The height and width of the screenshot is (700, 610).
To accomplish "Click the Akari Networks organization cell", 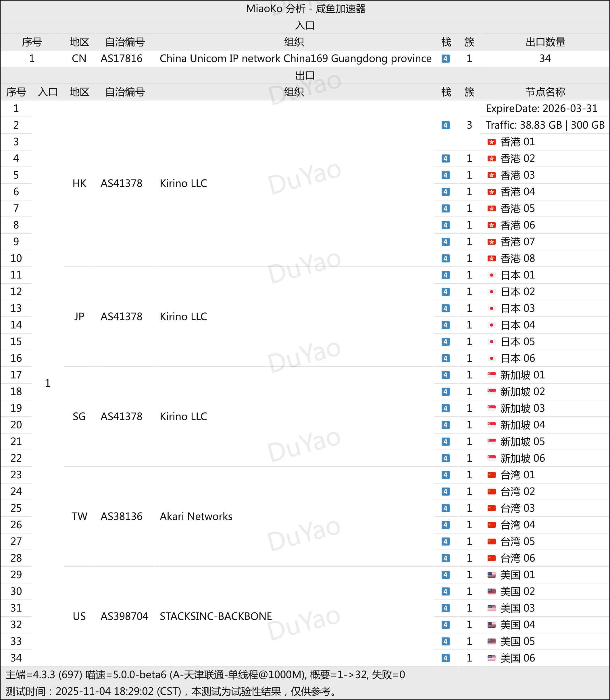I will 196,516.
